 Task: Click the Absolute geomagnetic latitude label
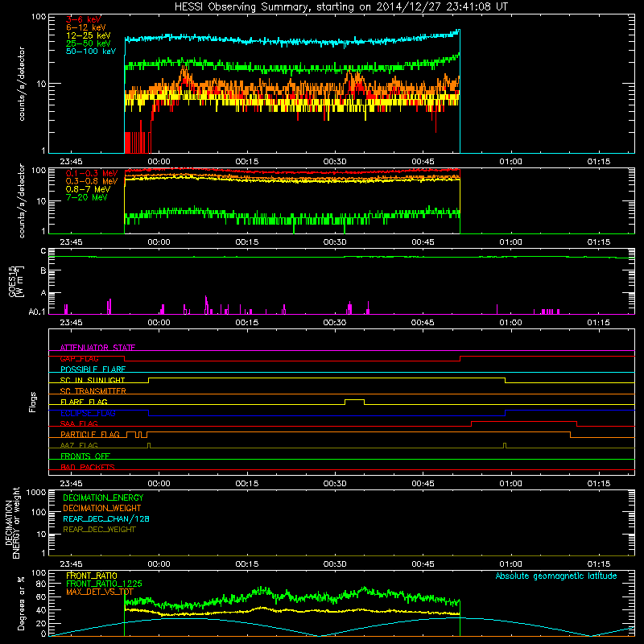[x=556, y=576]
